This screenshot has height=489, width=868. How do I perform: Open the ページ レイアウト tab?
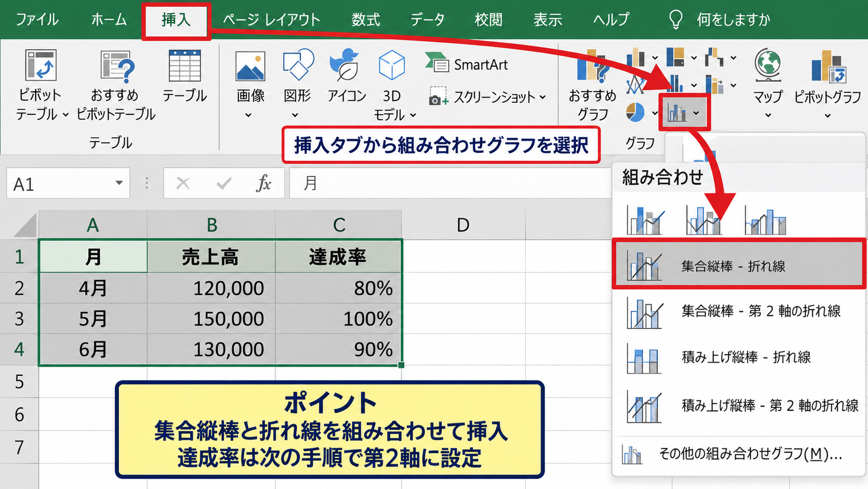pos(272,20)
